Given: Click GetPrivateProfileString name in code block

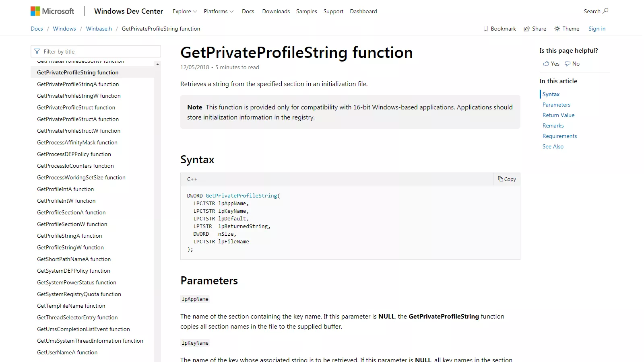Looking at the screenshot, I should (x=242, y=195).
